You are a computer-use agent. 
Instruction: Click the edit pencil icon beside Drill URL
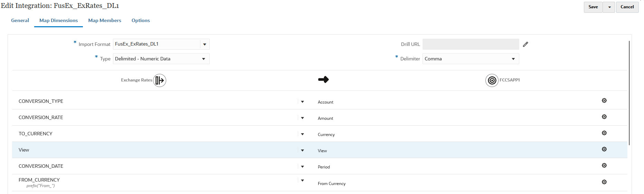point(525,44)
